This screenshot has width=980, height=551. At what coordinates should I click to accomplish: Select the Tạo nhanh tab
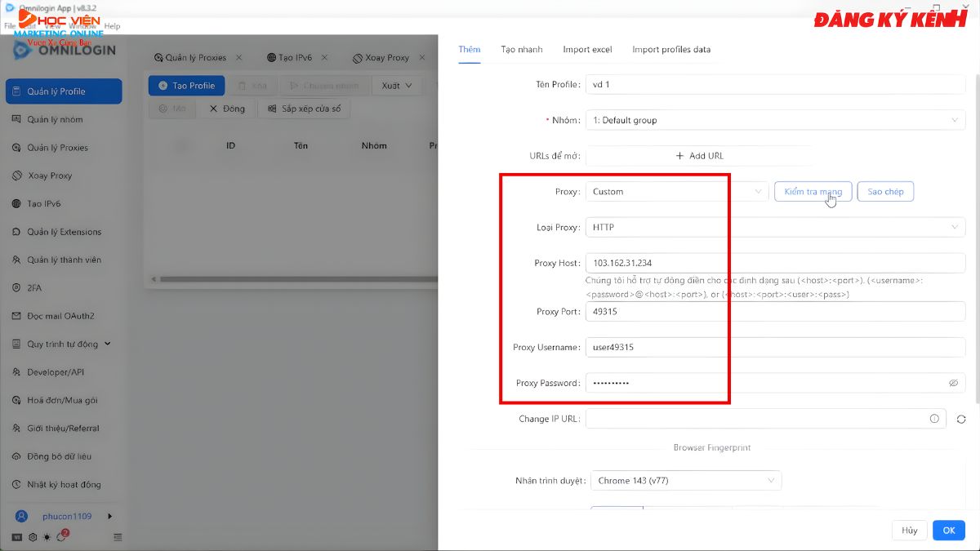click(x=521, y=50)
